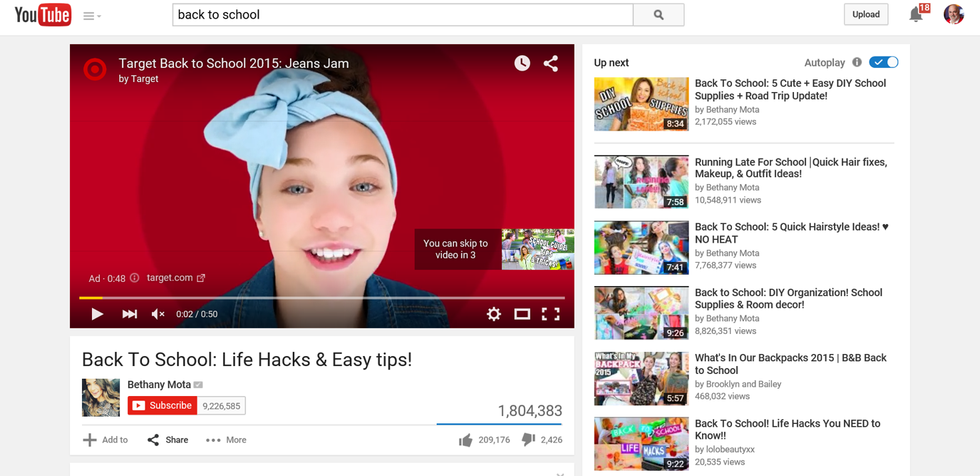
Task: Toggle the Autoplay switch off
Action: pos(884,63)
